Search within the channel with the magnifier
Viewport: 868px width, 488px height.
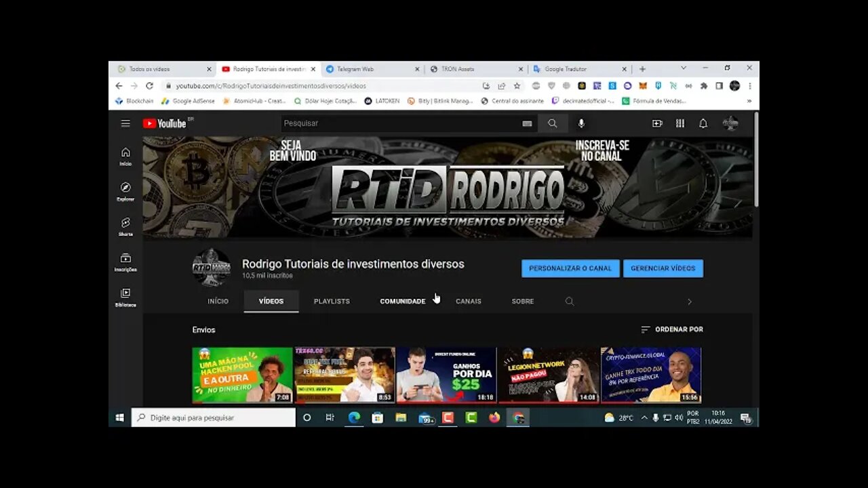click(x=570, y=302)
